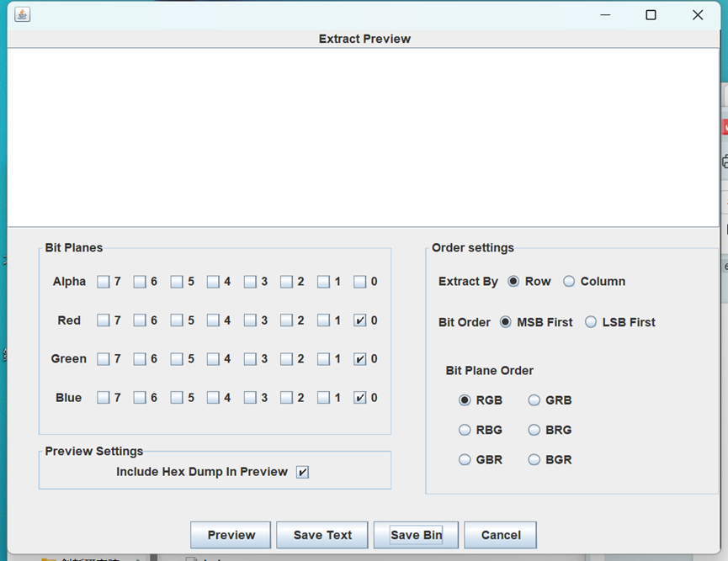
Task: Check the Green bit 2 checkbox
Action: click(286, 358)
